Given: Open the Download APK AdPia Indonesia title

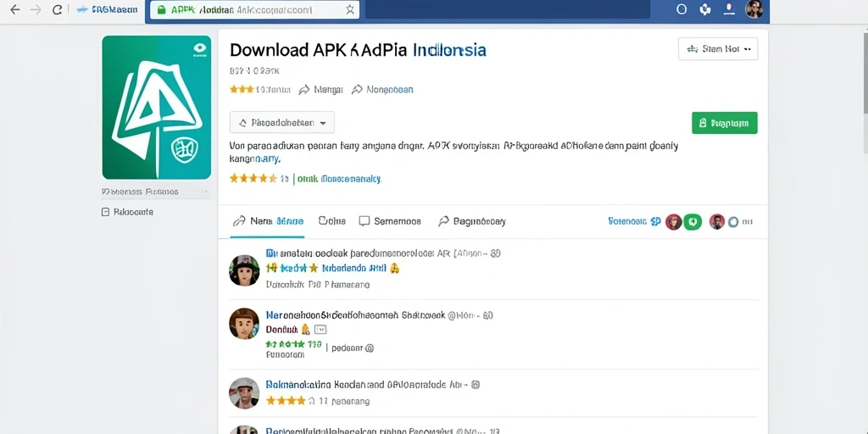Looking at the screenshot, I should (358, 50).
